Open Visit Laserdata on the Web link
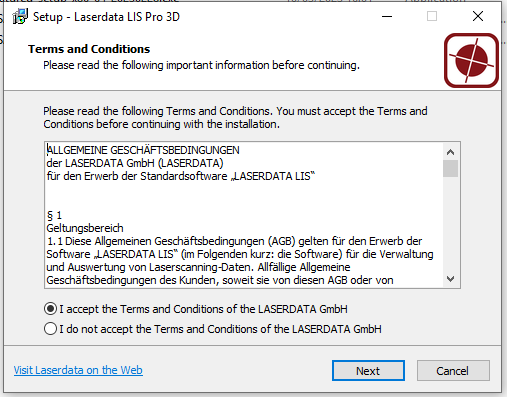Viewport: 507px width, 397px height. click(78, 370)
